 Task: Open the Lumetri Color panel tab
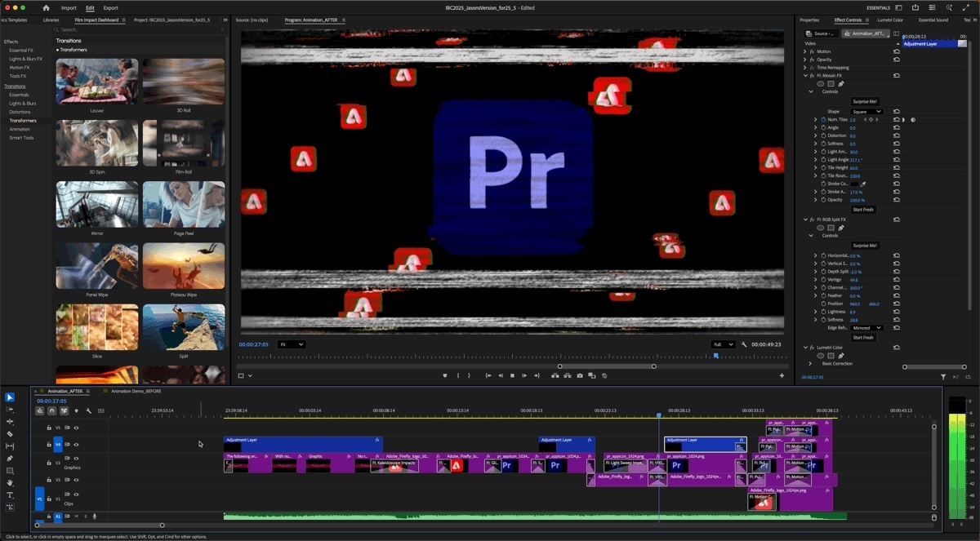890,20
